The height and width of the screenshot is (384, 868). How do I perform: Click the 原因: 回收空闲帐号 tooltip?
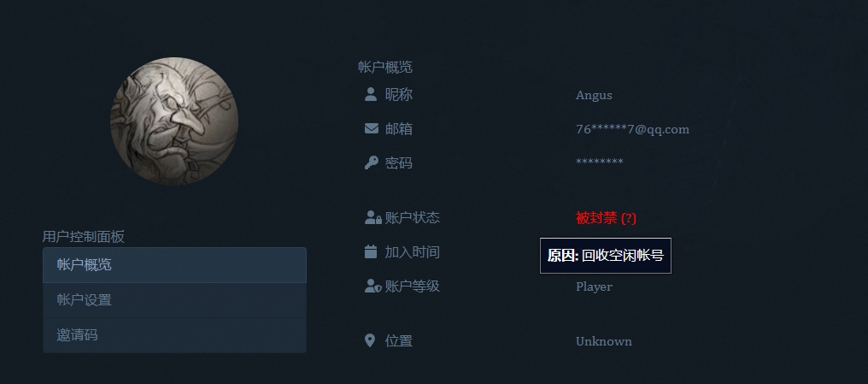[606, 256]
